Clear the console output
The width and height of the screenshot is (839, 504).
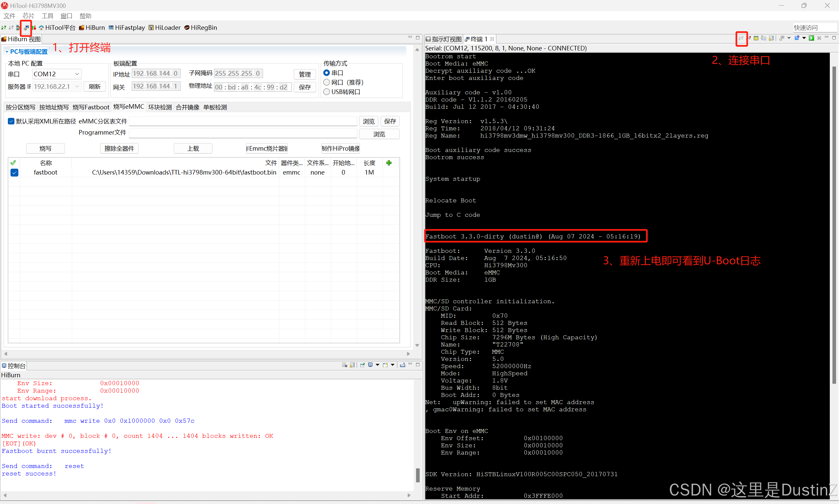[x=345, y=365]
